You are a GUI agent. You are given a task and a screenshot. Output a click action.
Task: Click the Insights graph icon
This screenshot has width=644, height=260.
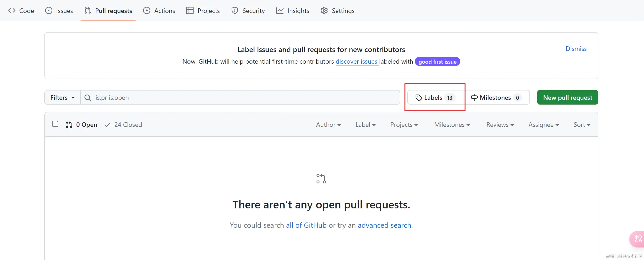pos(280,11)
